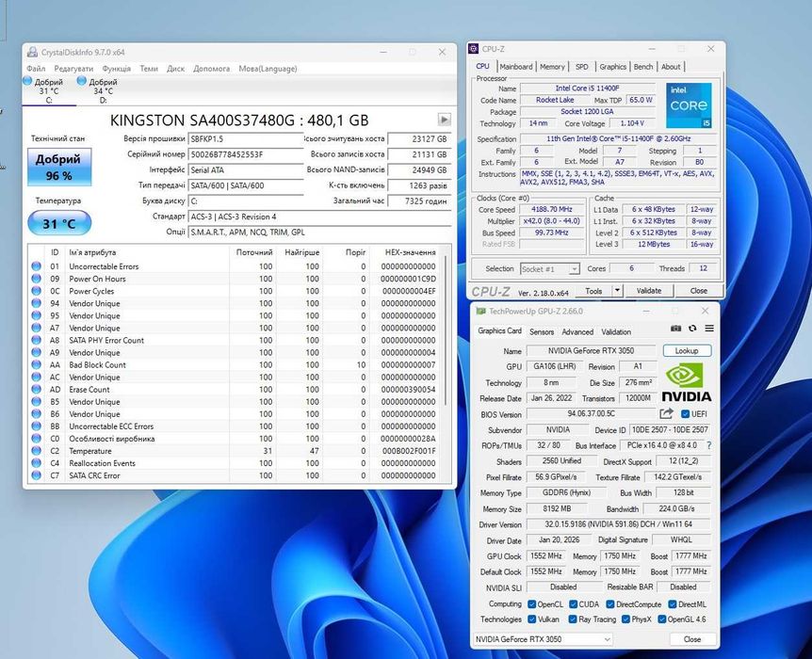The width and height of the screenshot is (812, 659).
Task: Click the CPU-Z title bar app icon
Action: tap(473, 49)
